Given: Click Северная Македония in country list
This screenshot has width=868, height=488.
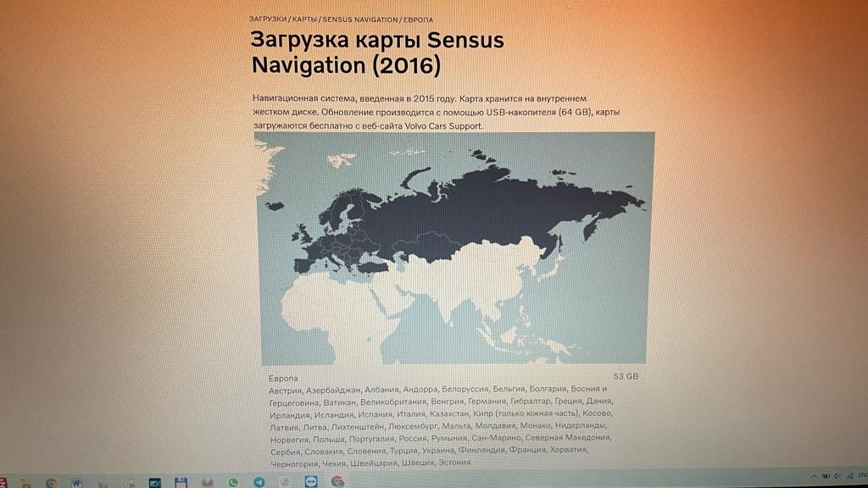Looking at the screenshot, I should (x=568, y=437).
